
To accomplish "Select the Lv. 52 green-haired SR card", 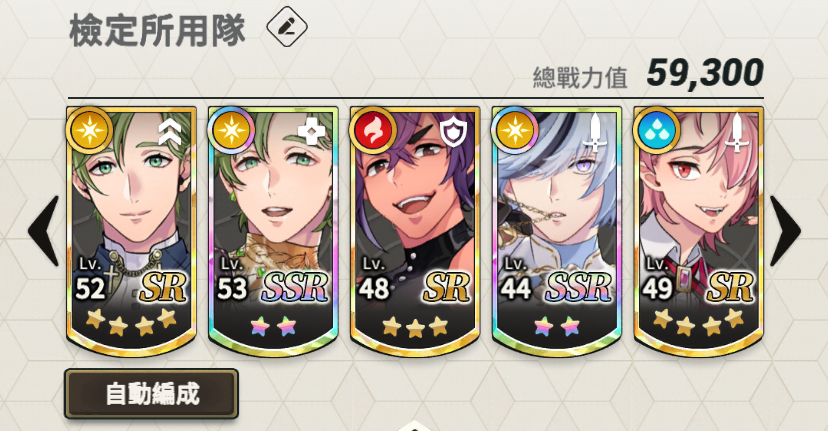I will pos(131,231).
